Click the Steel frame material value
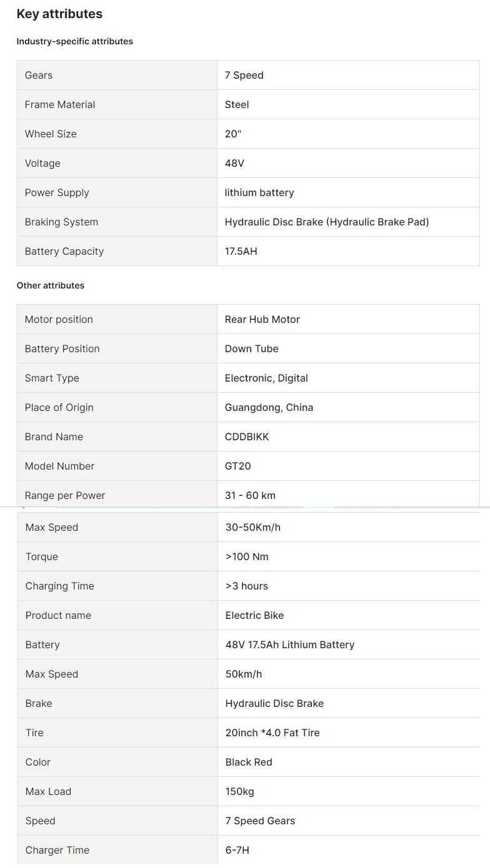Screen dimensions: 490x868 [237, 104]
